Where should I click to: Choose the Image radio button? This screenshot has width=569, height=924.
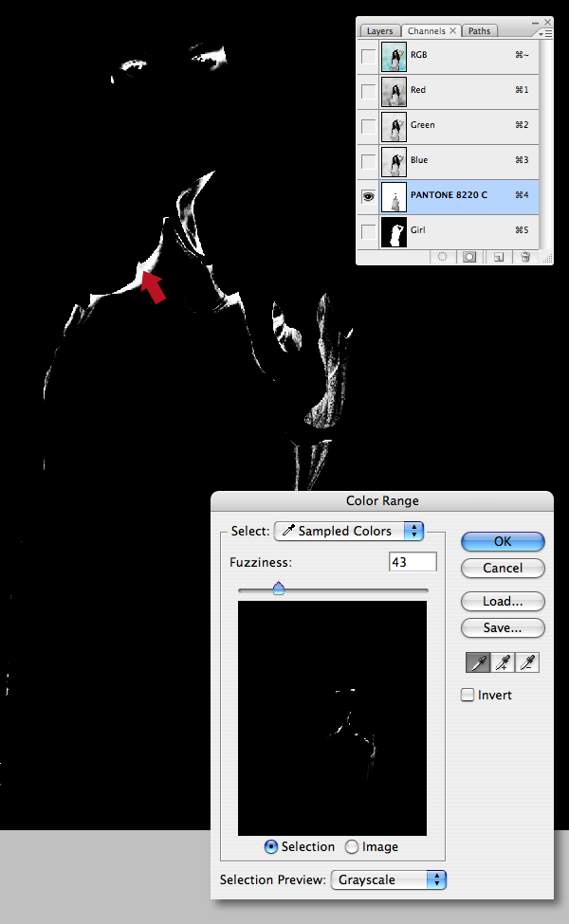point(352,847)
